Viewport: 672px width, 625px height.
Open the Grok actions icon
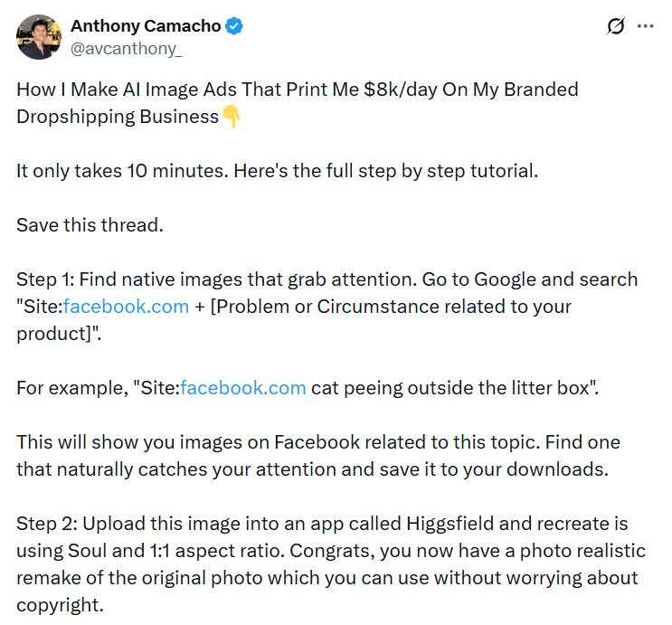616,27
